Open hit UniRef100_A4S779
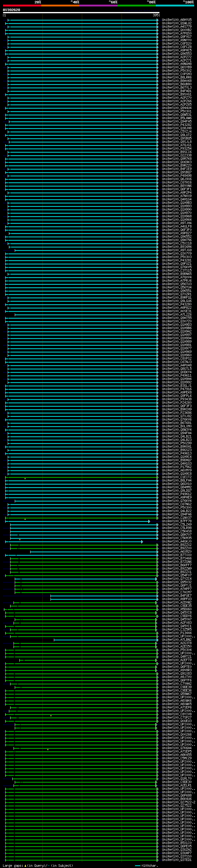The height and width of the screenshot is (868, 197). (x=177, y=26)
